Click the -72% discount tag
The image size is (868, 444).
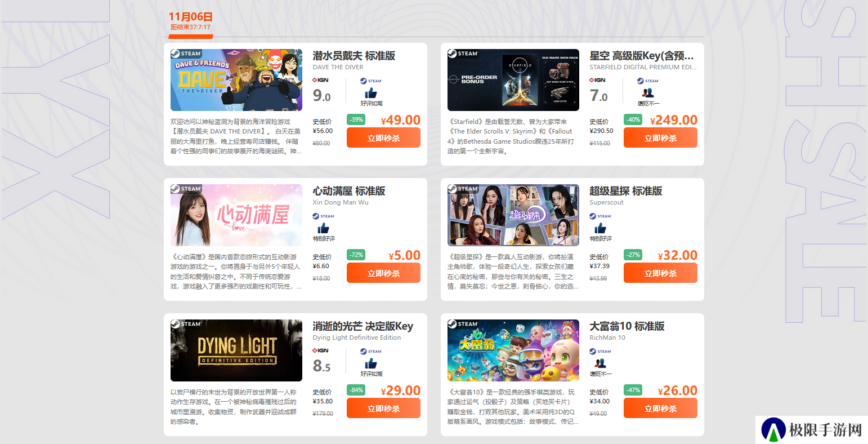(356, 255)
